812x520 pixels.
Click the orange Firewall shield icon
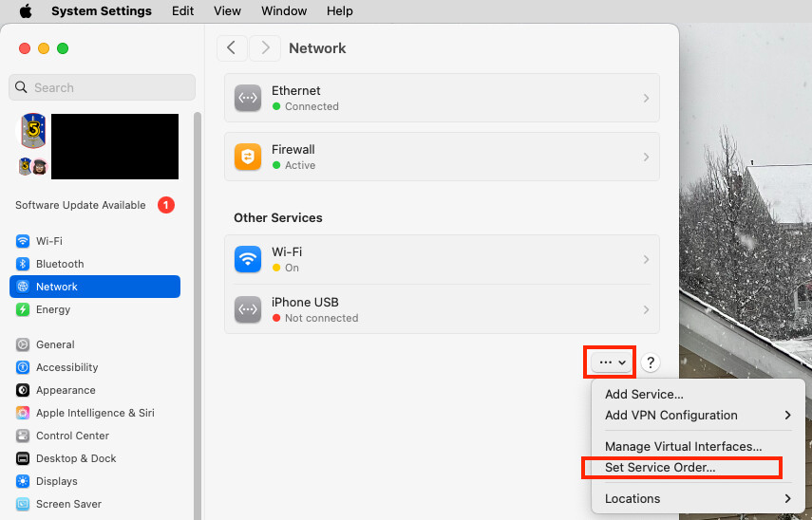(248, 157)
